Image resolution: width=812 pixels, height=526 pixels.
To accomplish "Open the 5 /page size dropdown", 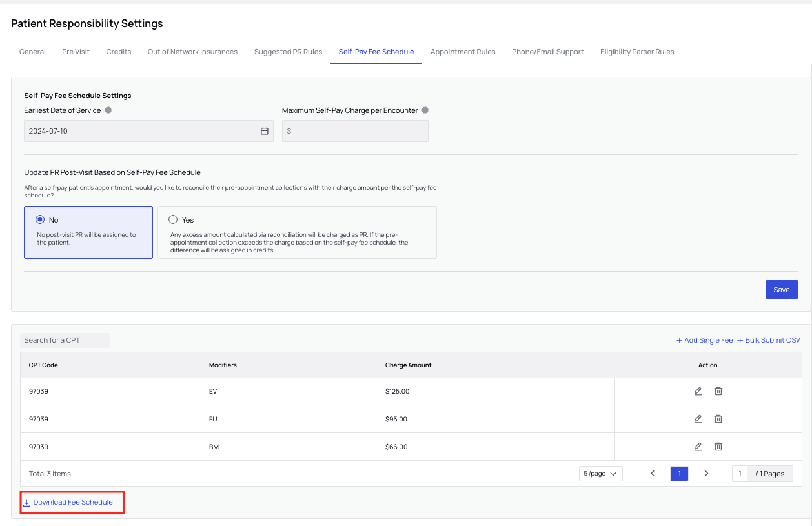I will [600, 474].
